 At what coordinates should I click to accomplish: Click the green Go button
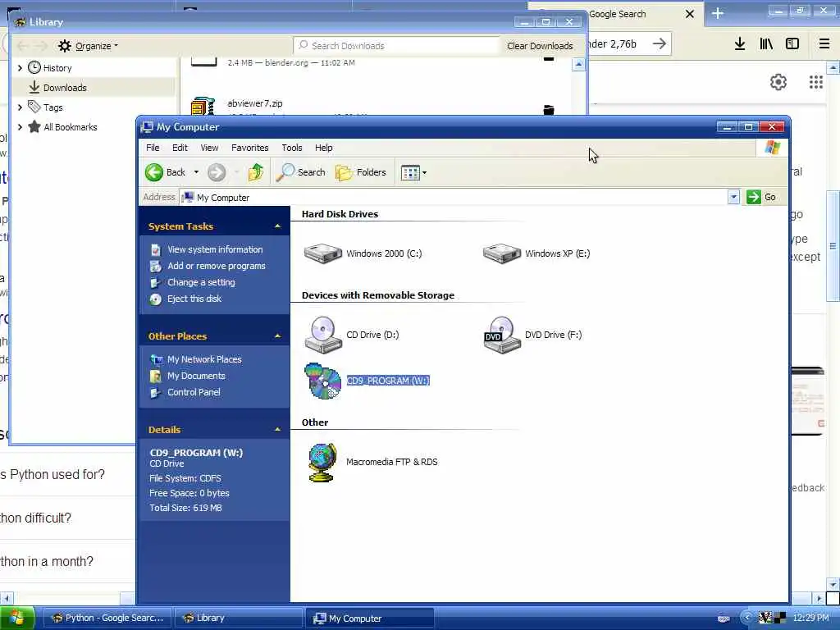click(x=761, y=197)
